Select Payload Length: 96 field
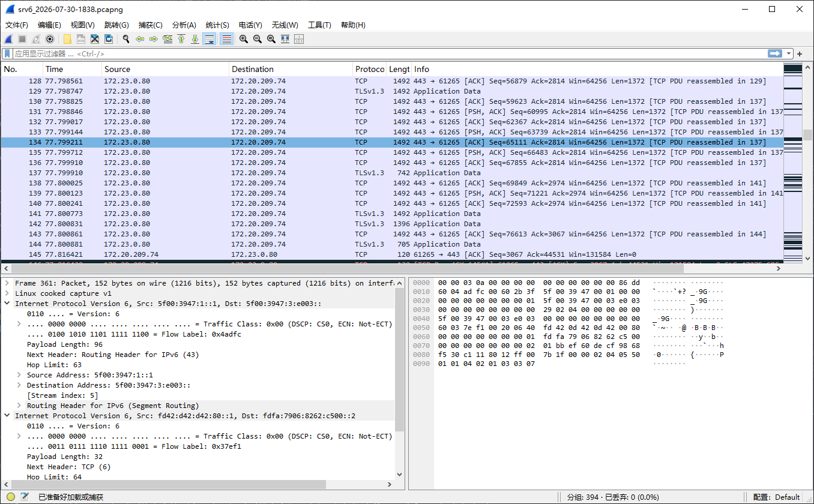The height and width of the screenshot is (504, 814). coord(65,344)
